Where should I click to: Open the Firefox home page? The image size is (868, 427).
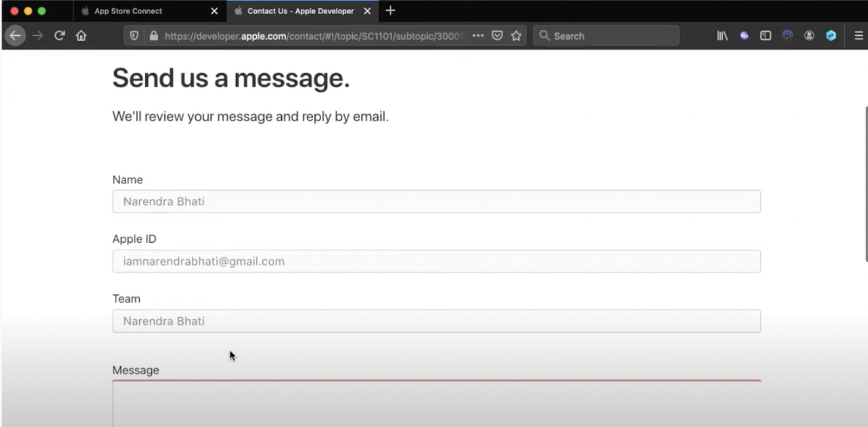[81, 36]
